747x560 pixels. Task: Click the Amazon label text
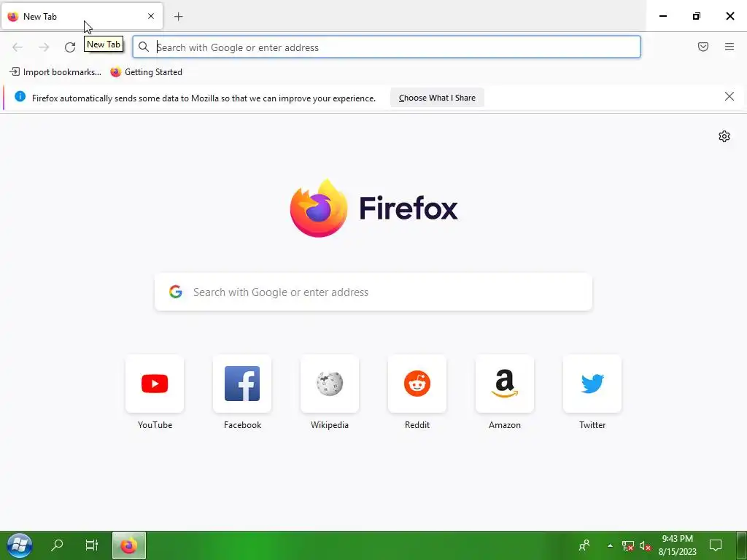click(x=505, y=425)
